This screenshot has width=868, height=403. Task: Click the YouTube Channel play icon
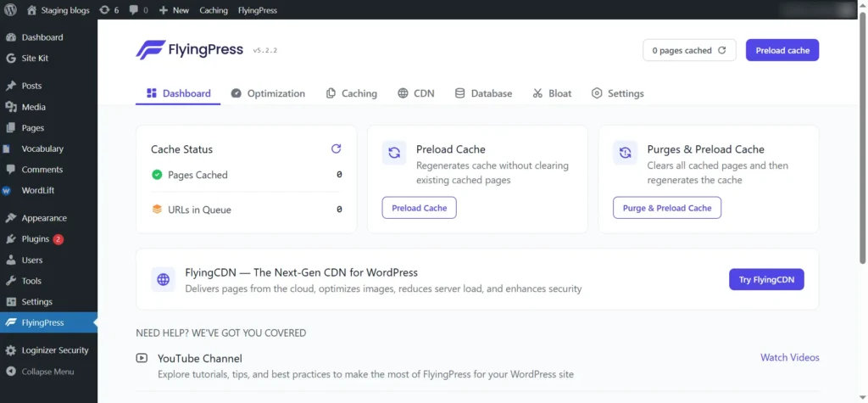[142, 358]
